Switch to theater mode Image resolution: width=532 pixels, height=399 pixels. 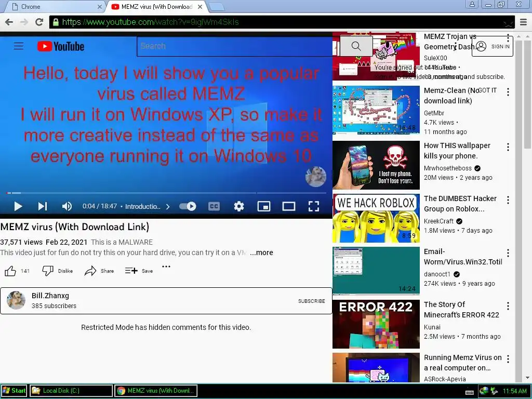click(x=289, y=206)
